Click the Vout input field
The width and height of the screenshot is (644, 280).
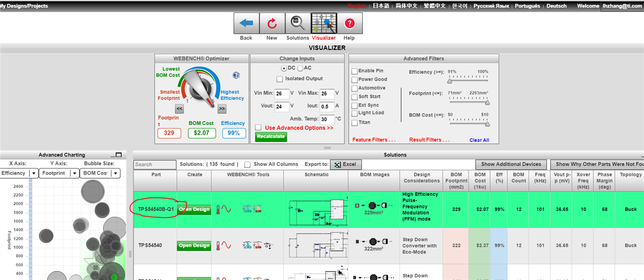pyautogui.click(x=282, y=106)
